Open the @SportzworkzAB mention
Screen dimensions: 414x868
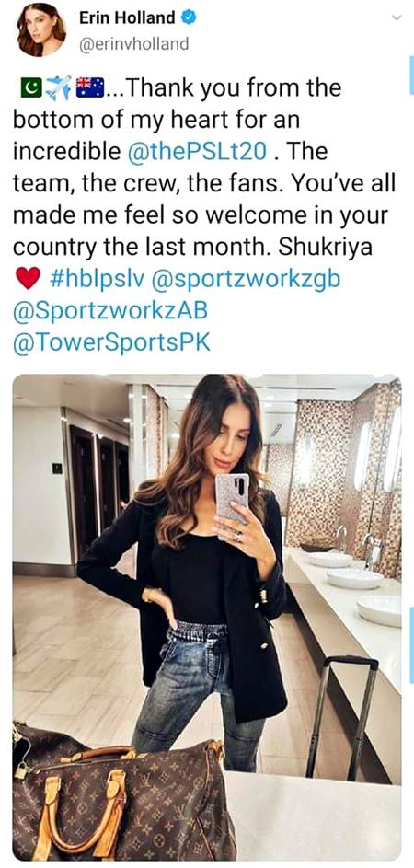click(109, 312)
